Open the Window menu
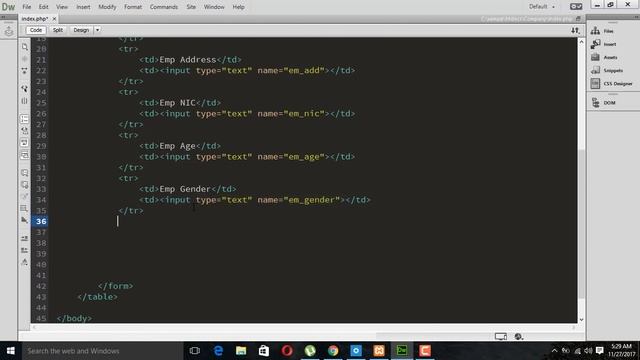Image resolution: width=640 pixels, height=360 pixels. [214, 7]
